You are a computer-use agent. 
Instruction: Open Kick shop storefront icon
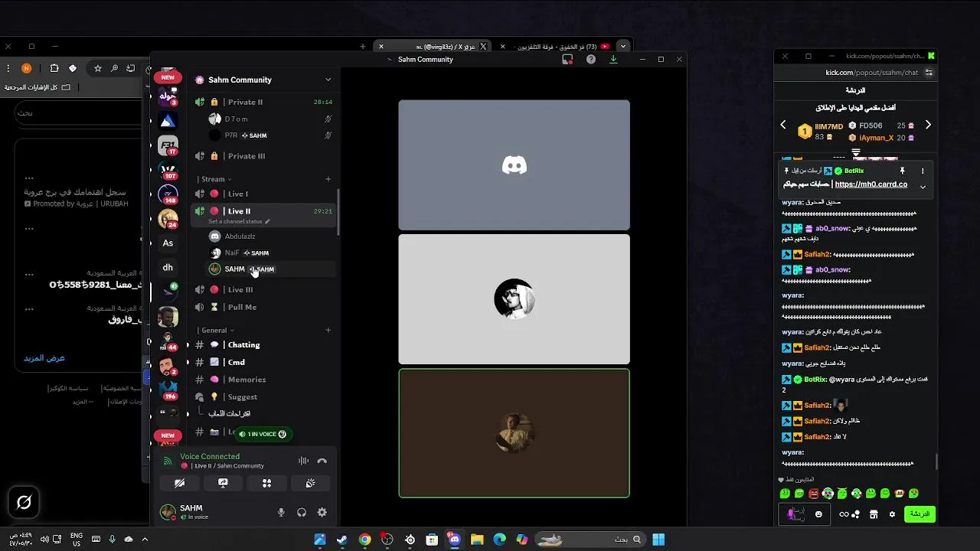click(874, 514)
